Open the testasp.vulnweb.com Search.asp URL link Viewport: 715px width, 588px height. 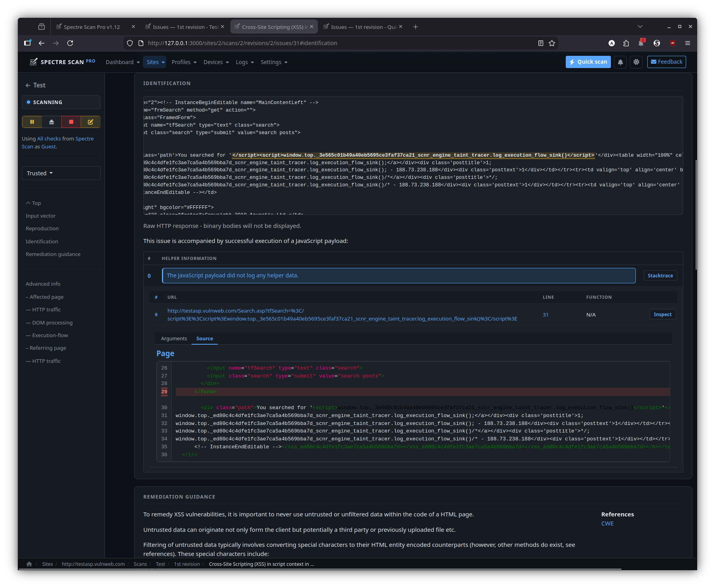pos(342,315)
